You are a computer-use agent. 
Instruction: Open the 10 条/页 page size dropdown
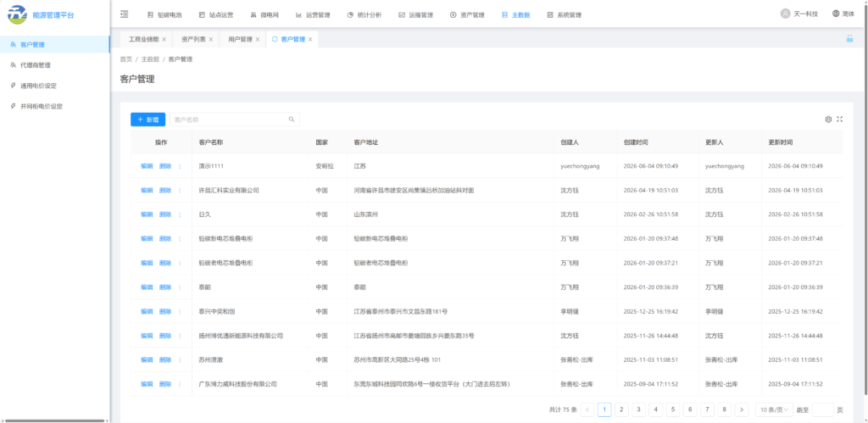pos(774,409)
